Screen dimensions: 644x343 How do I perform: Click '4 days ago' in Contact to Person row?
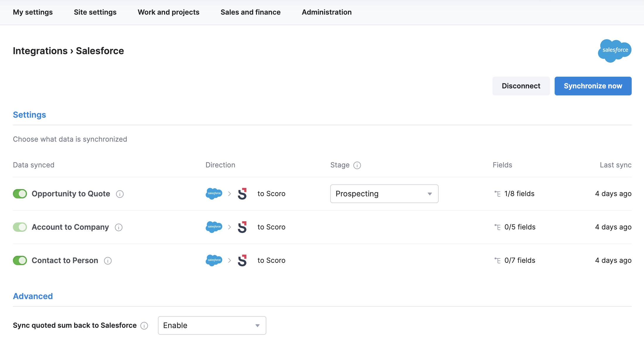pyautogui.click(x=613, y=260)
